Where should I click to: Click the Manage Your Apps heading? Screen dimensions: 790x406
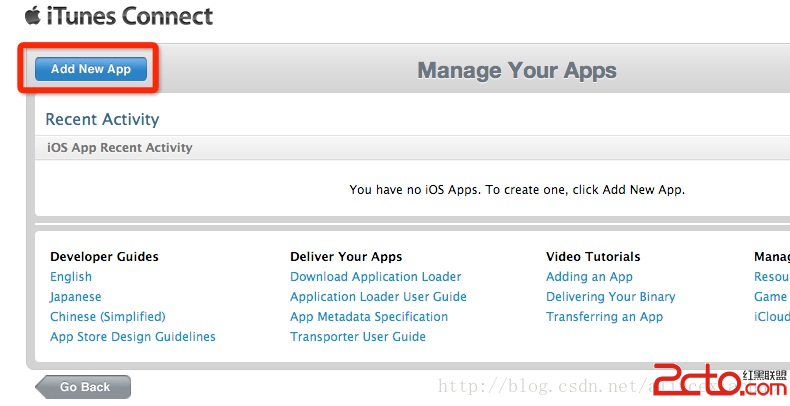(517, 71)
